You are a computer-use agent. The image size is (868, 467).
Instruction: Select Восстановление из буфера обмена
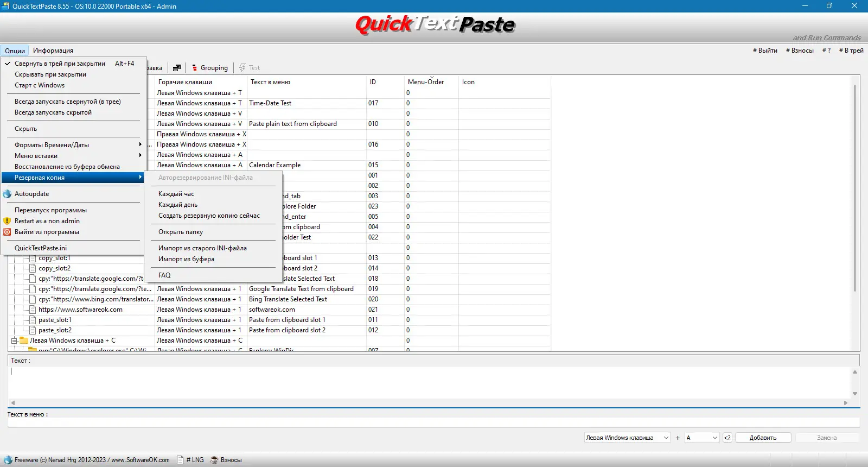pyautogui.click(x=74, y=167)
